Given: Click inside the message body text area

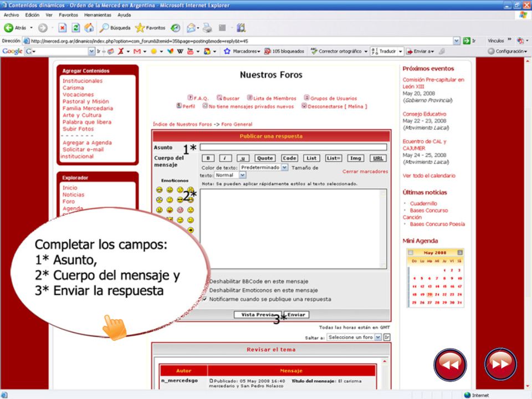Looking at the screenshot, I should click(x=293, y=229).
